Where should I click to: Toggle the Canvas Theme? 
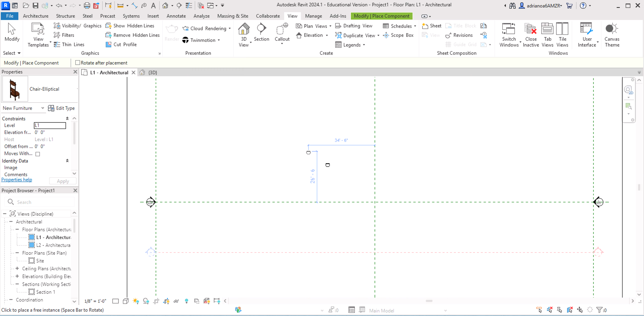point(612,35)
